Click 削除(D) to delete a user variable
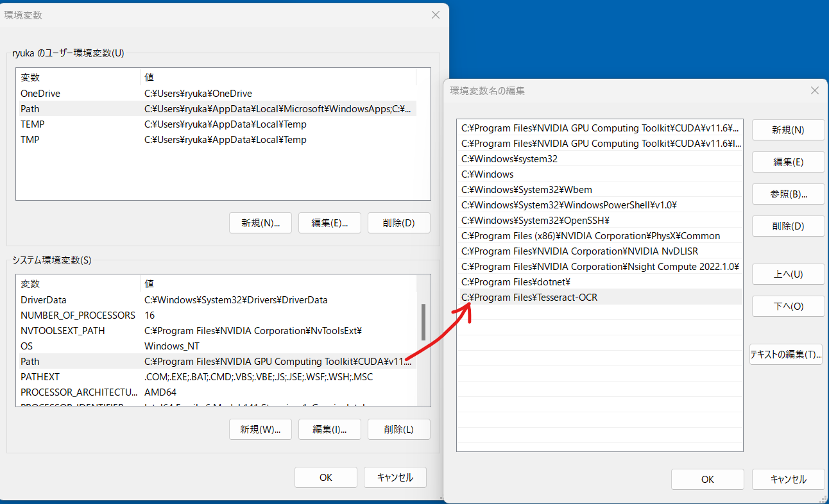 (x=398, y=223)
